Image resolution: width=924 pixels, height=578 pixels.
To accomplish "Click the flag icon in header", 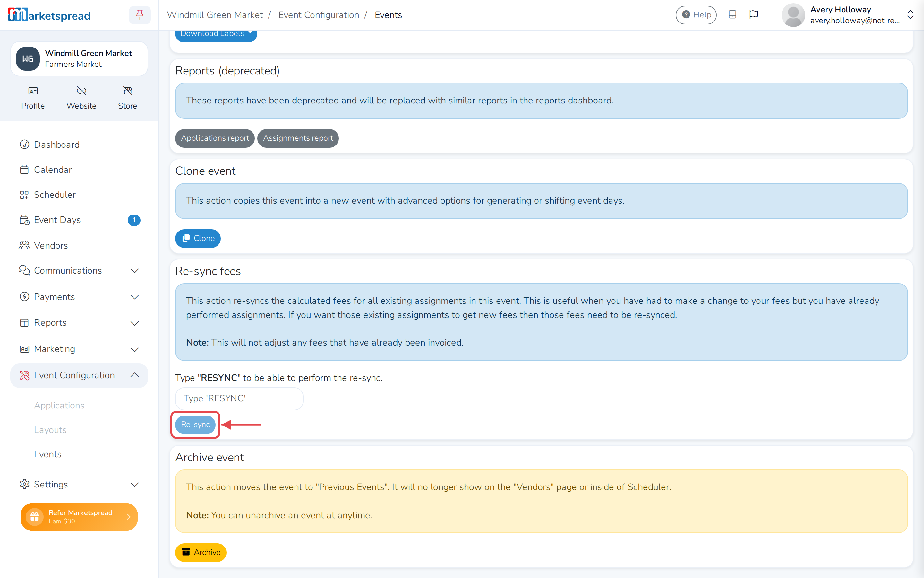I will [753, 14].
